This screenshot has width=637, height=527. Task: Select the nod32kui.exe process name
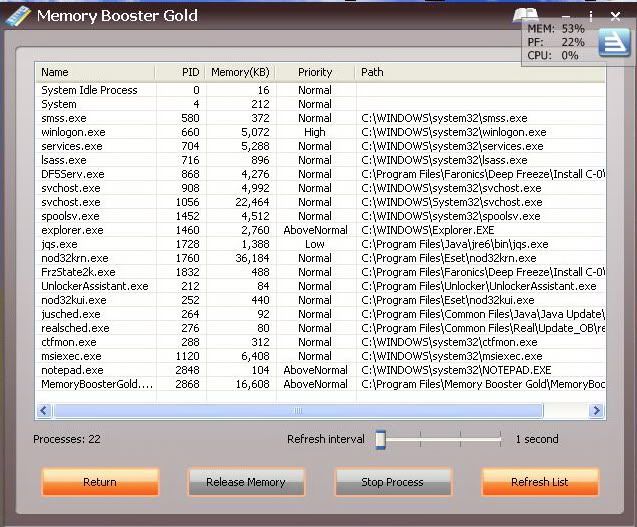74,300
